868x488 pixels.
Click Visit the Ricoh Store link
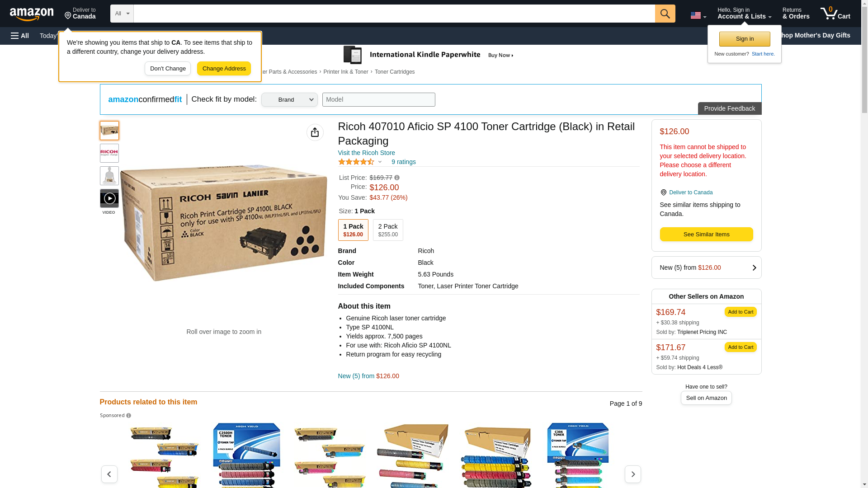366,153
